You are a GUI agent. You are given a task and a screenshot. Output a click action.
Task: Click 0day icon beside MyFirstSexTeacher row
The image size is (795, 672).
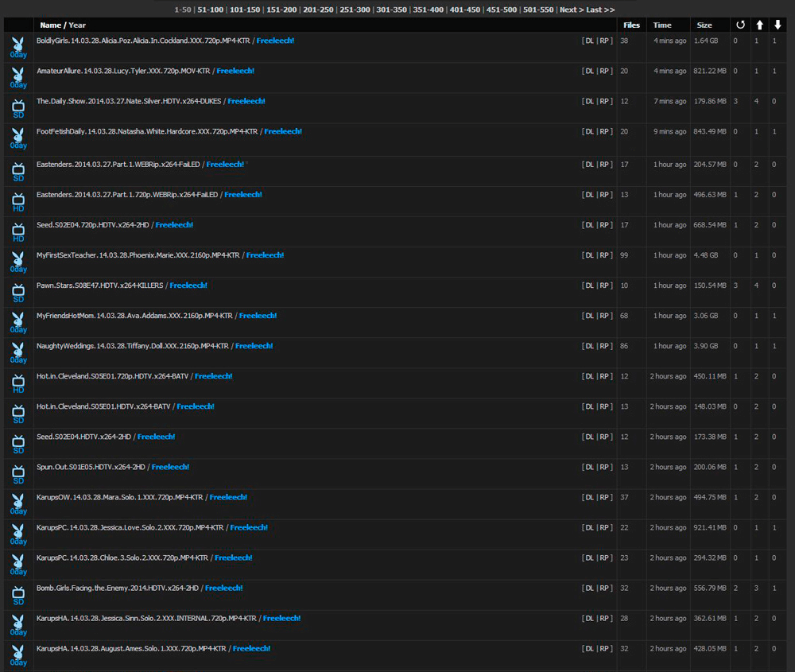(x=18, y=262)
